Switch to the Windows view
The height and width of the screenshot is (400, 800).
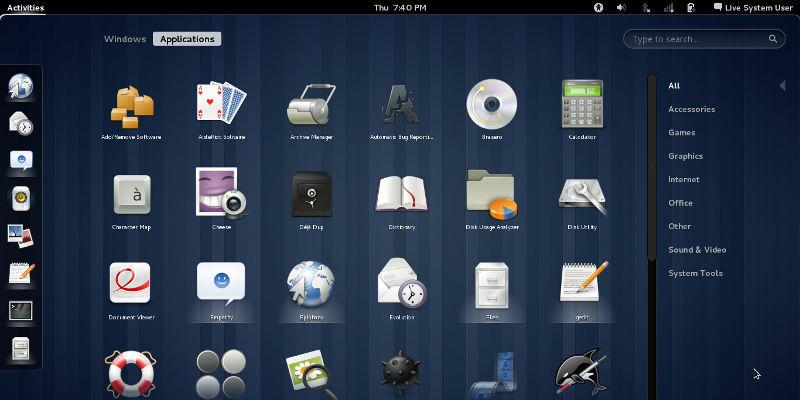pyautogui.click(x=125, y=39)
